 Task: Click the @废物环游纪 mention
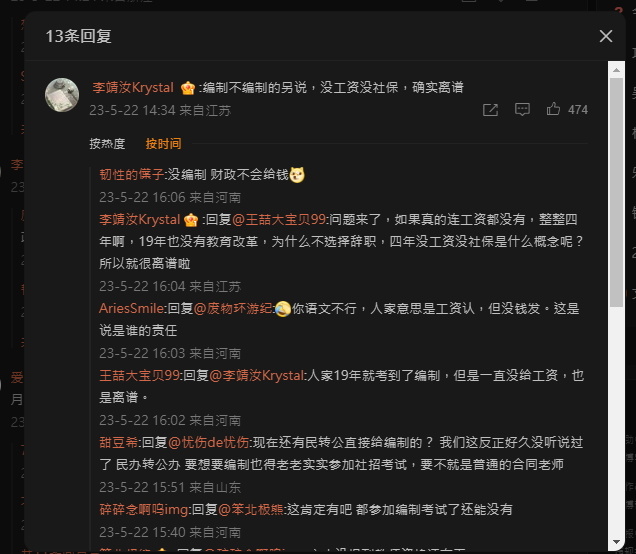pos(233,309)
